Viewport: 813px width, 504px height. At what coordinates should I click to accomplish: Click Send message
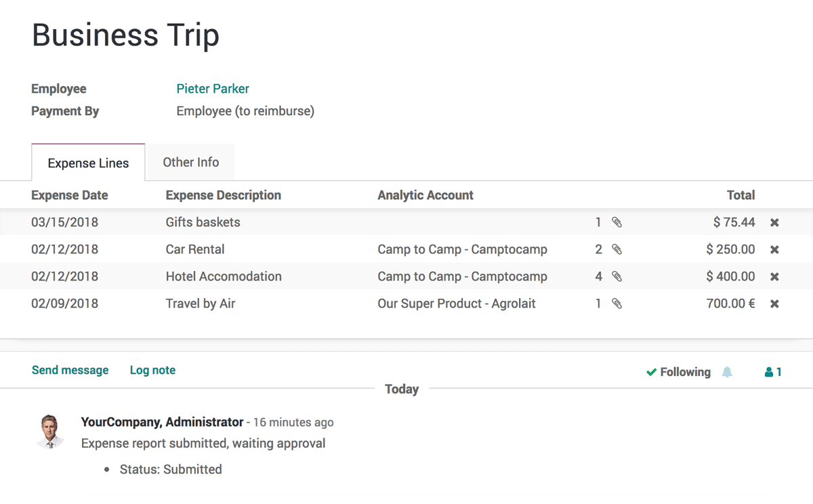[70, 370]
